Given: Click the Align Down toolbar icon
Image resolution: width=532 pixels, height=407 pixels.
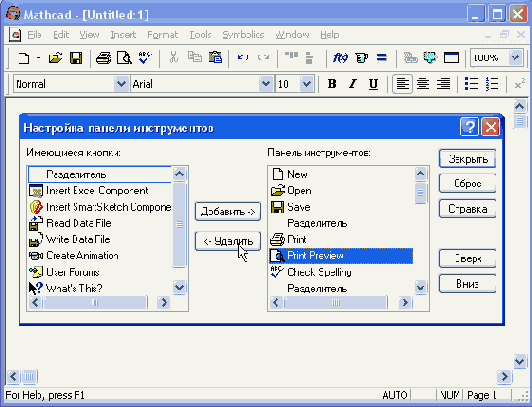Looking at the screenshot, I should click(309, 58).
